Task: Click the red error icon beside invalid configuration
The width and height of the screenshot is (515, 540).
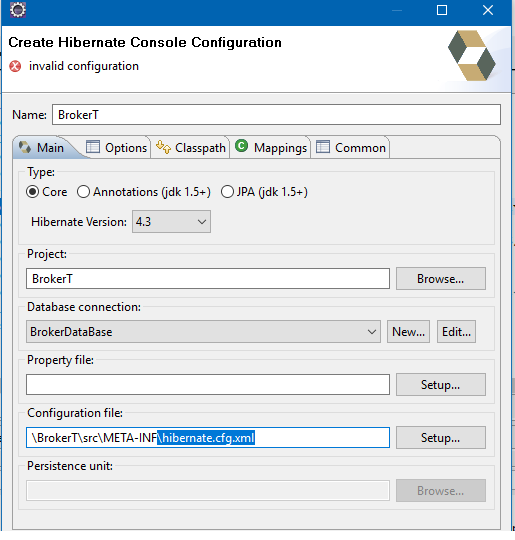Action: pos(15,66)
